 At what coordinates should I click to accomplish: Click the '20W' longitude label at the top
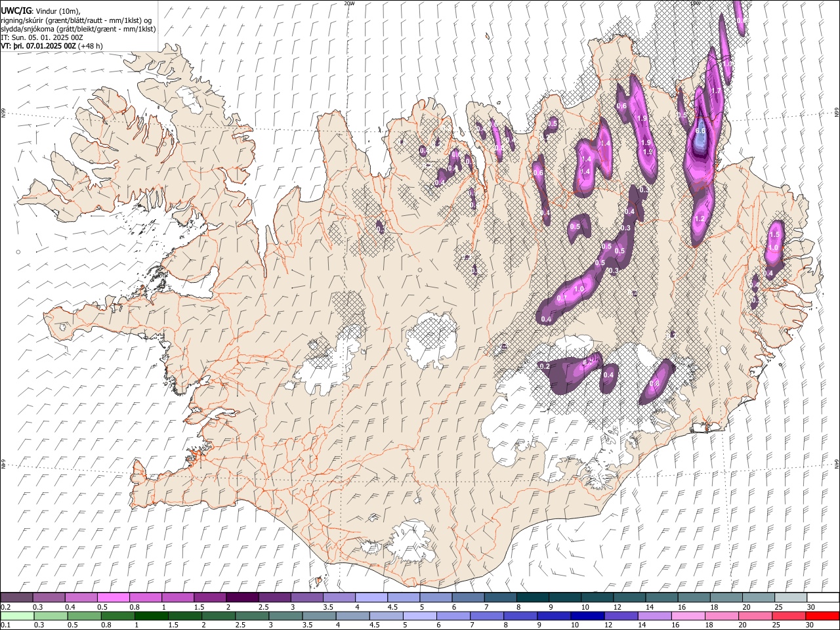(349, 3)
